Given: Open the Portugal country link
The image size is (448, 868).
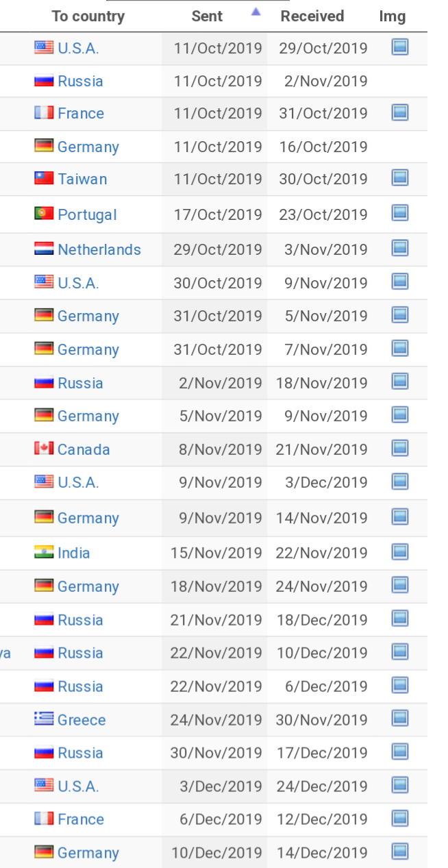Looking at the screenshot, I should [87, 214].
